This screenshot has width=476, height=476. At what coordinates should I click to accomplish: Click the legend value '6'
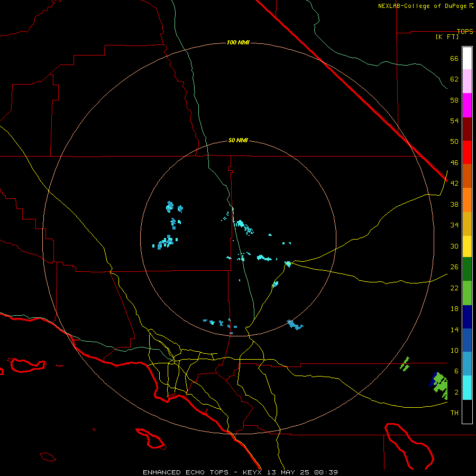456,371
